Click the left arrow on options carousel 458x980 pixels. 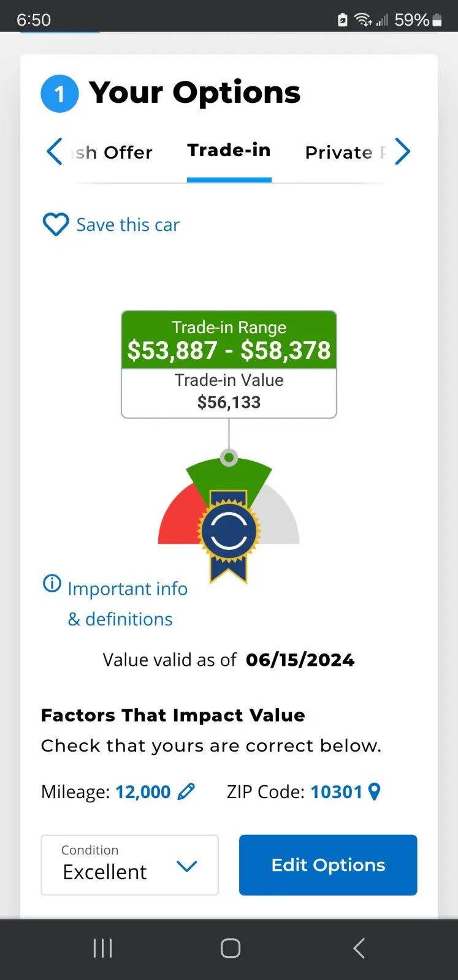coord(55,151)
